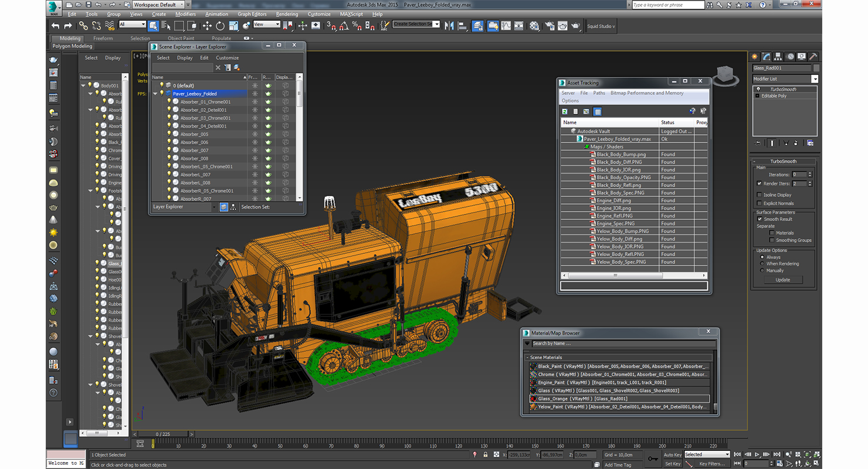Click the time slider 0 / 225 handle
Viewport: 868px width, 469px height.
pos(164,434)
